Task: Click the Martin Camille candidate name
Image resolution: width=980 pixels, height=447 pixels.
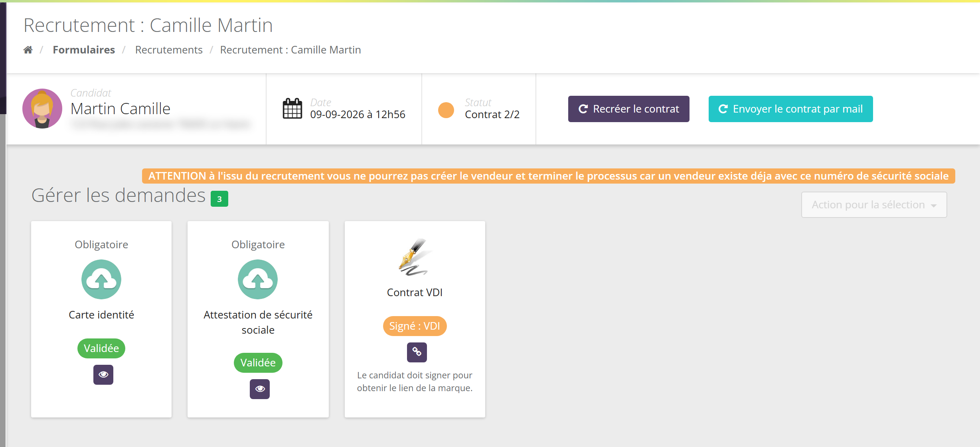Action: coord(121,109)
